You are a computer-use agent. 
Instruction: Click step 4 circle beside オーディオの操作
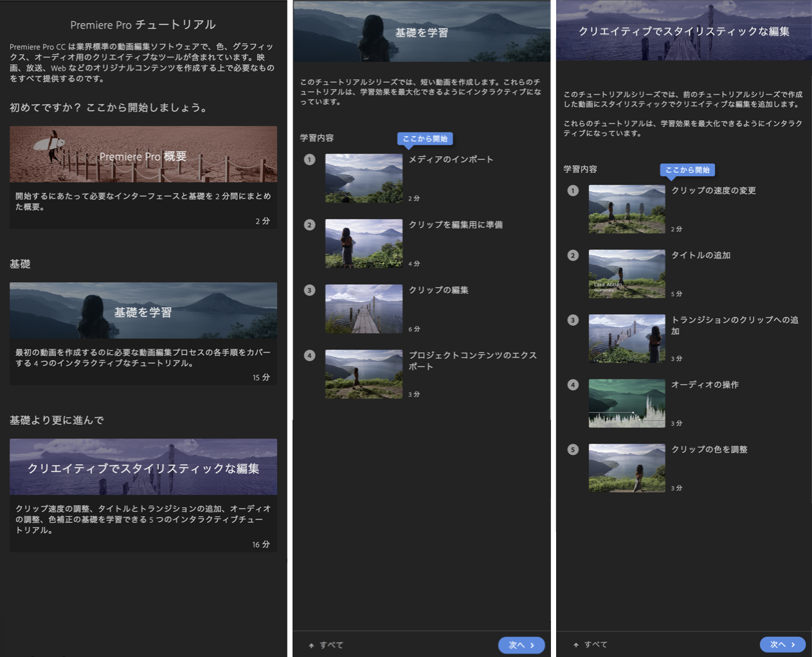[573, 385]
